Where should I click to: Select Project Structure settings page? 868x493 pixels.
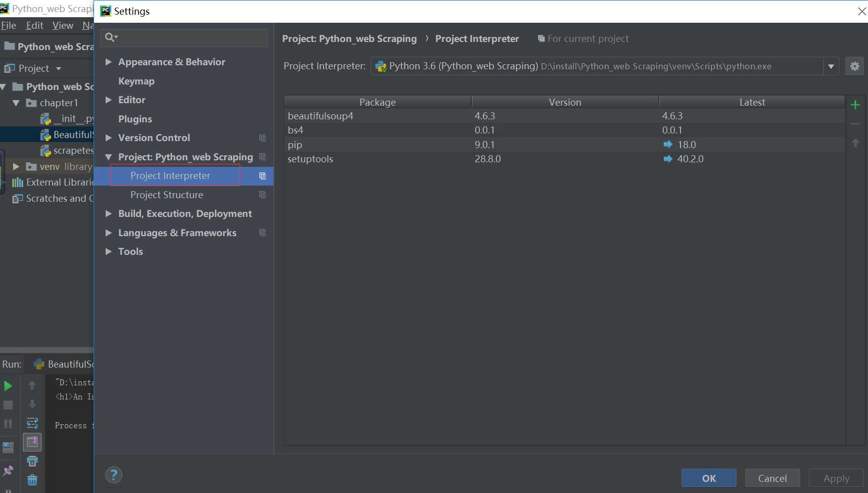point(167,195)
